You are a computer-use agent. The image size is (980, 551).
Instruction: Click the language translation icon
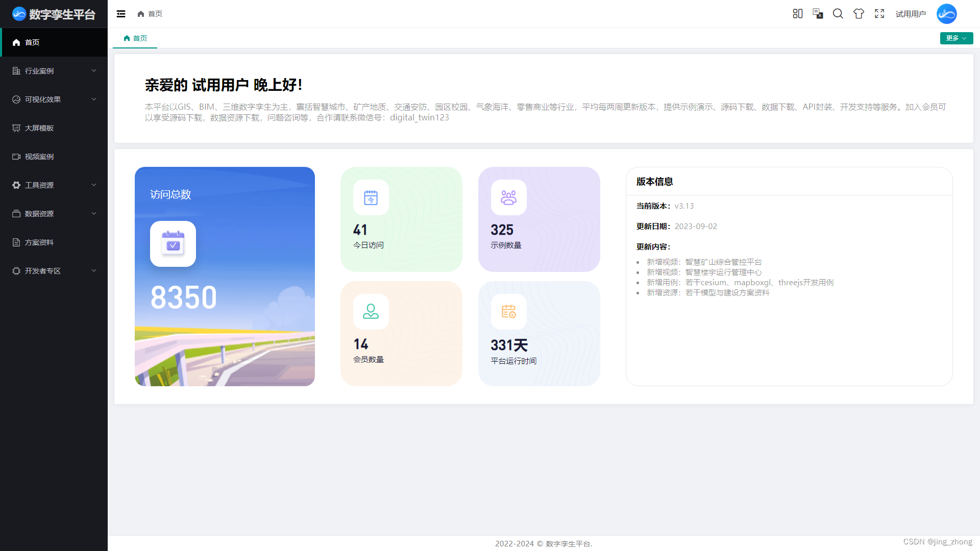[x=818, y=14]
